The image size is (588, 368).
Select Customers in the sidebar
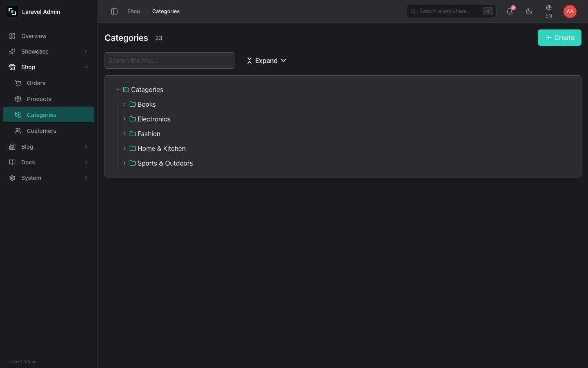pyautogui.click(x=49, y=131)
